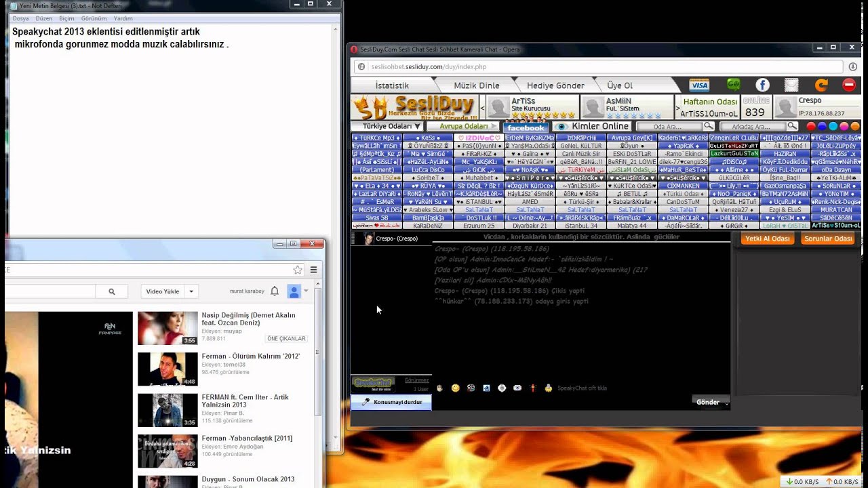Open YouTube notifications bell

click(275, 291)
